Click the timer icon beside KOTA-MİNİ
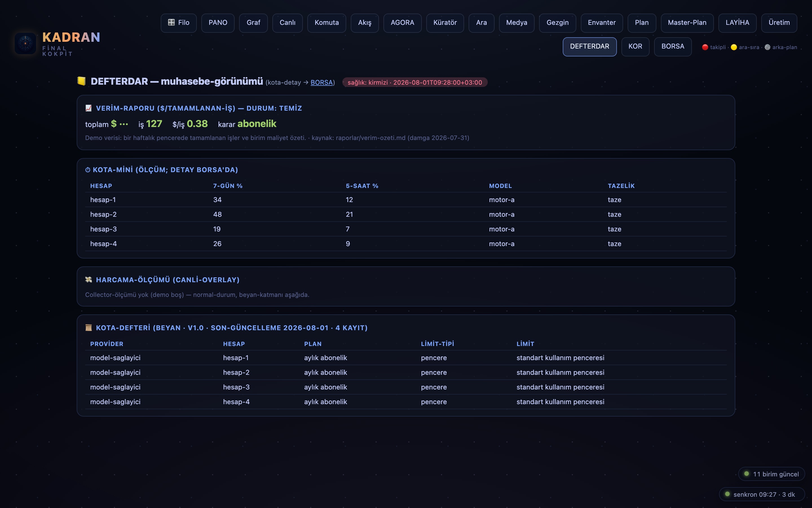Screen dimensions: 812x508 point(88,170)
